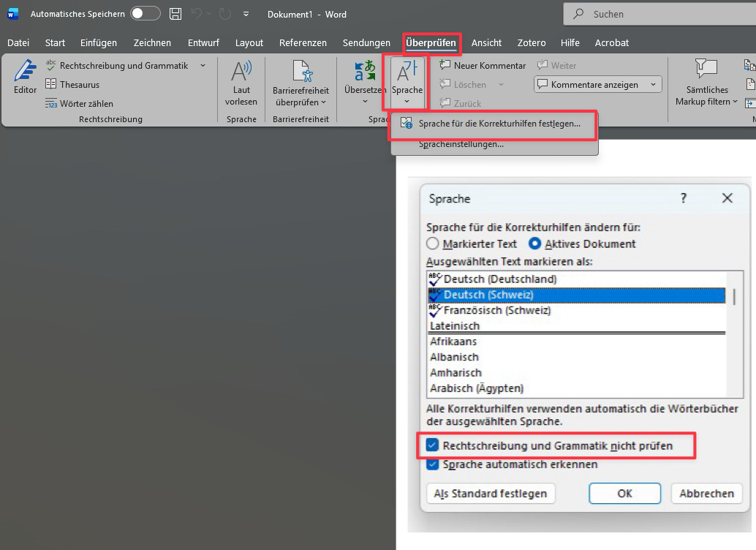Open Barrierefreiheit überprüfen icon
This screenshot has width=756, height=550.
301,72
